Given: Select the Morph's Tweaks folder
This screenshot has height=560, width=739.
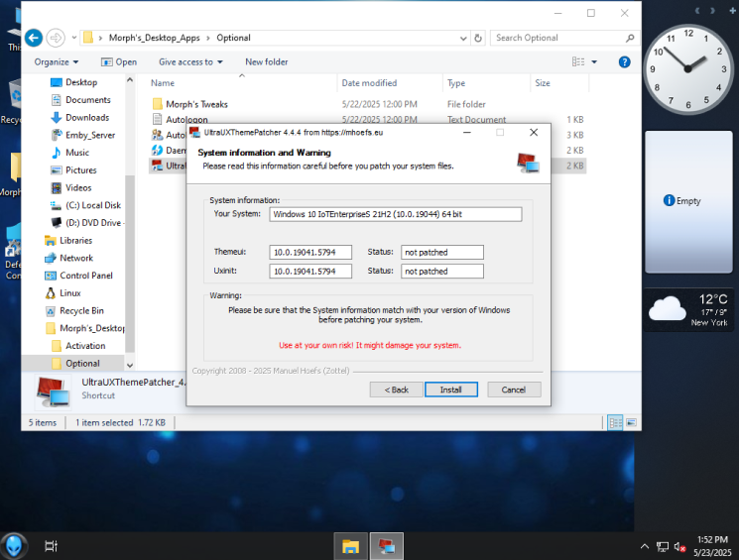Looking at the screenshot, I should [x=196, y=104].
